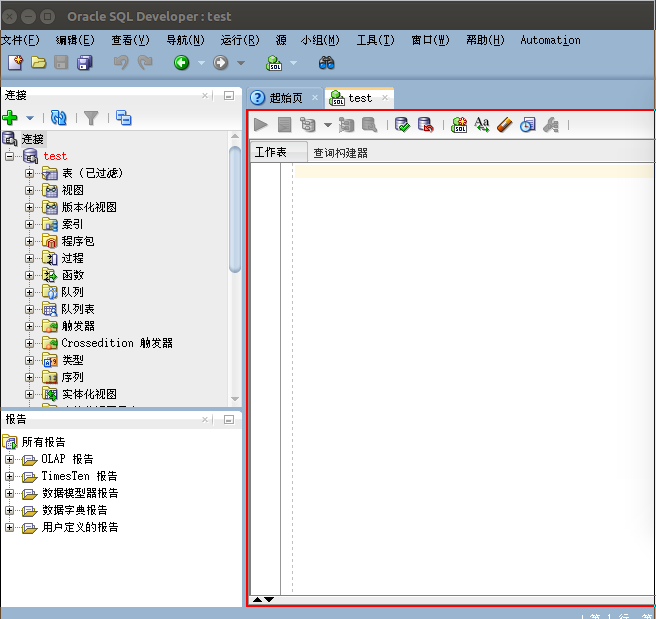Image resolution: width=656 pixels, height=619 pixels.
Task: Expand the 视图 node
Action: click(x=29, y=190)
